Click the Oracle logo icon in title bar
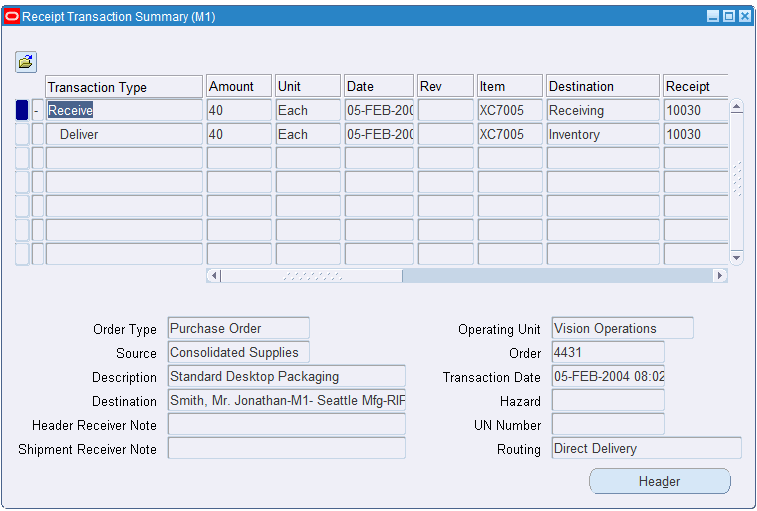 pos(12,16)
